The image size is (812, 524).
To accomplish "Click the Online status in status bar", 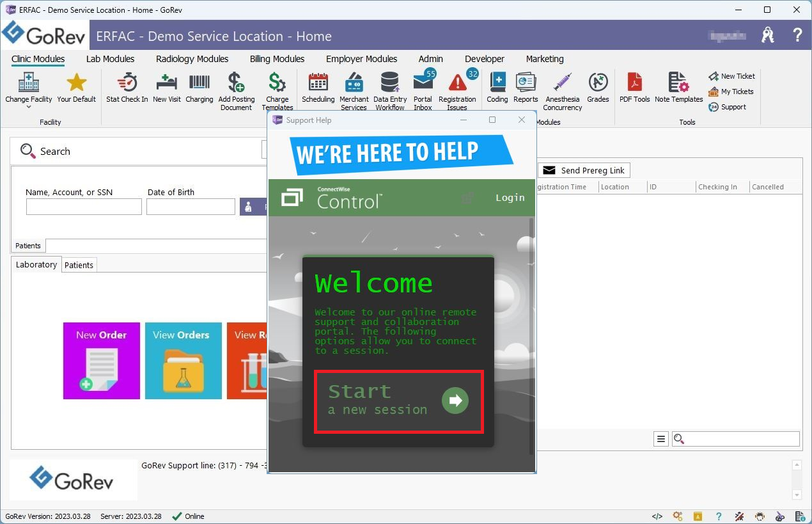I will [188, 516].
